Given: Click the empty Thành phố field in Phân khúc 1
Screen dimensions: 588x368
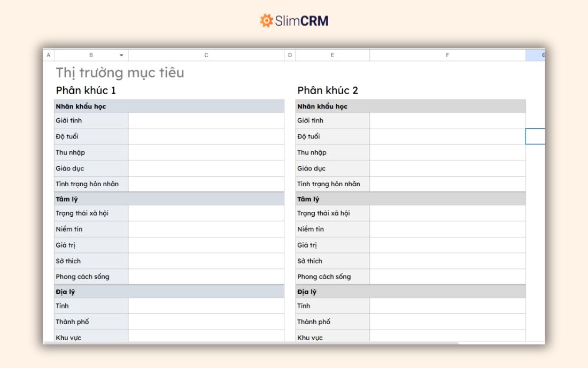Looking at the screenshot, I should tap(206, 322).
